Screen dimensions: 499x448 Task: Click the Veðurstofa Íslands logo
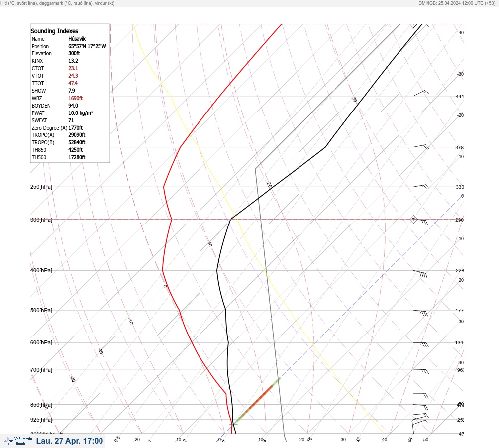18,441
